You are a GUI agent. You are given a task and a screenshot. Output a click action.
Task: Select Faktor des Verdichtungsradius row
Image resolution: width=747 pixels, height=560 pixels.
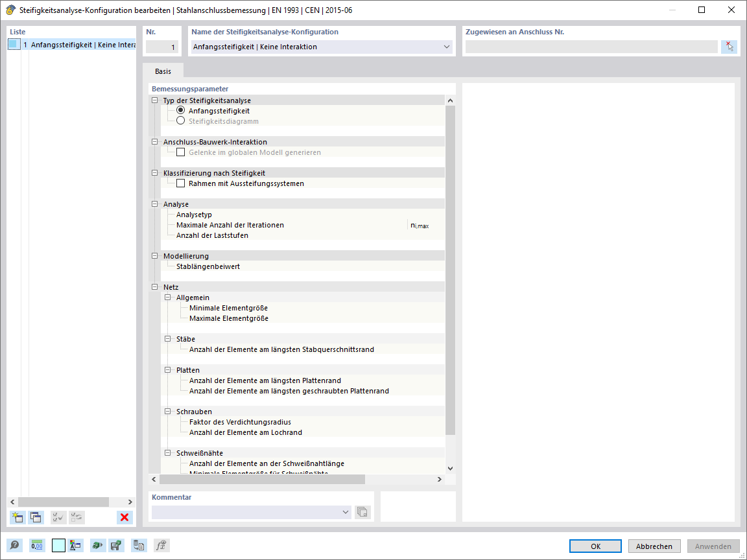click(303, 422)
